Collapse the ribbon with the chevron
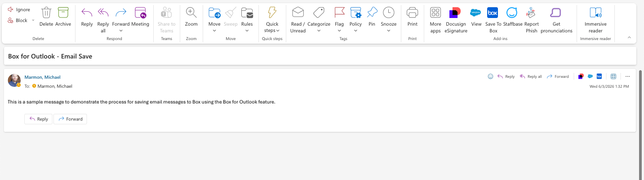 coord(629,37)
